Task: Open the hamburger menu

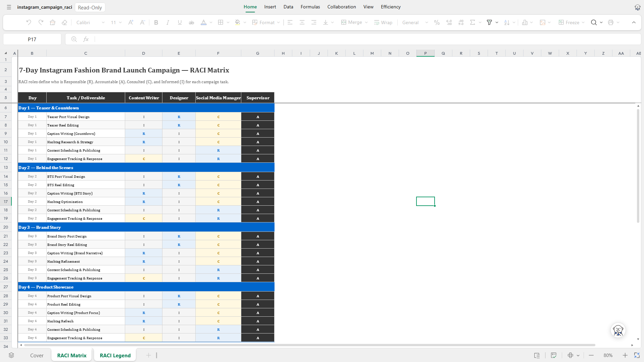Action: pyautogui.click(x=9, y=7)
